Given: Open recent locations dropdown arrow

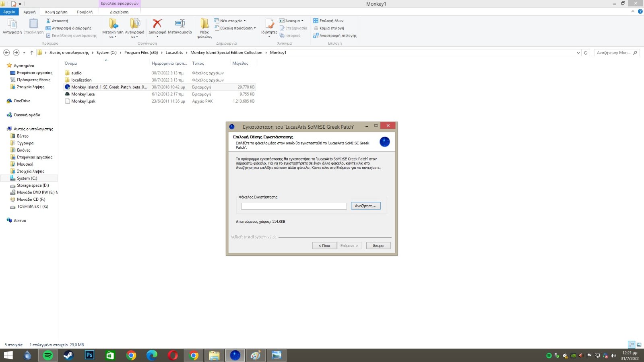Looking at the screenshot, I should click(x=24, y=53).
